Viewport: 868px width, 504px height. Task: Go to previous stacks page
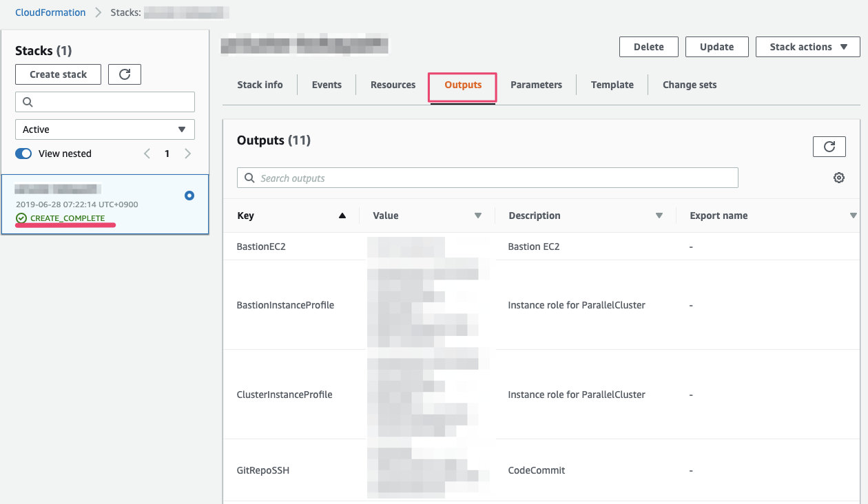click(147, 154)
